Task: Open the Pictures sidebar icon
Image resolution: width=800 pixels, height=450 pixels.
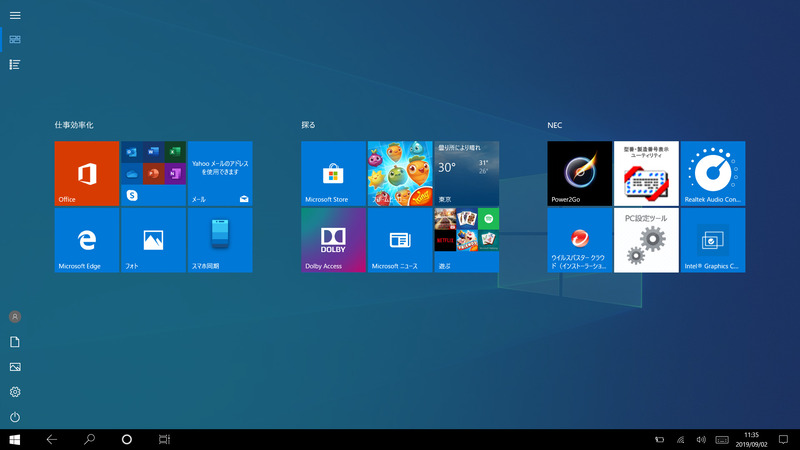Action: click(x=15, y=367)
